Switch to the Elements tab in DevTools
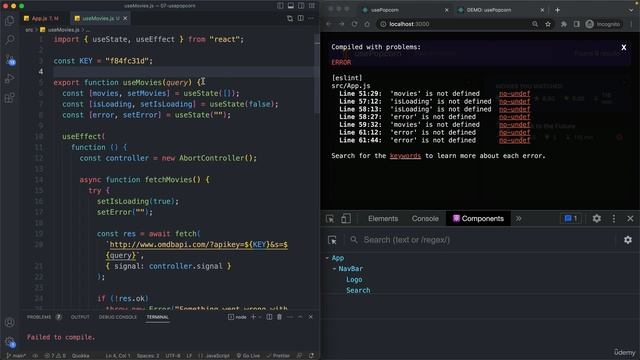This screenshot has height=360, width=640. pyautogui.click(x=383, y=219)
